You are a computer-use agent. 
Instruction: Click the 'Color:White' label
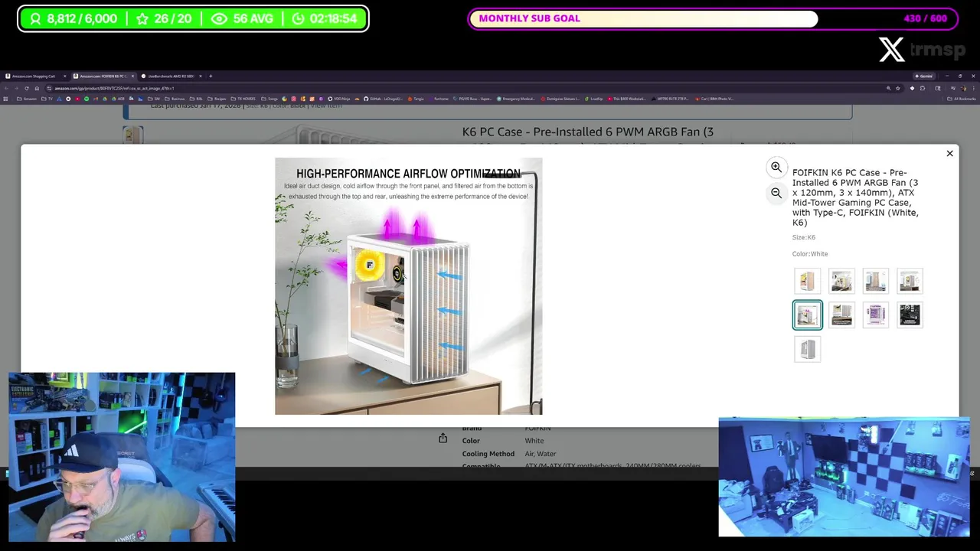pyautogui.click(x=810, y=254)
